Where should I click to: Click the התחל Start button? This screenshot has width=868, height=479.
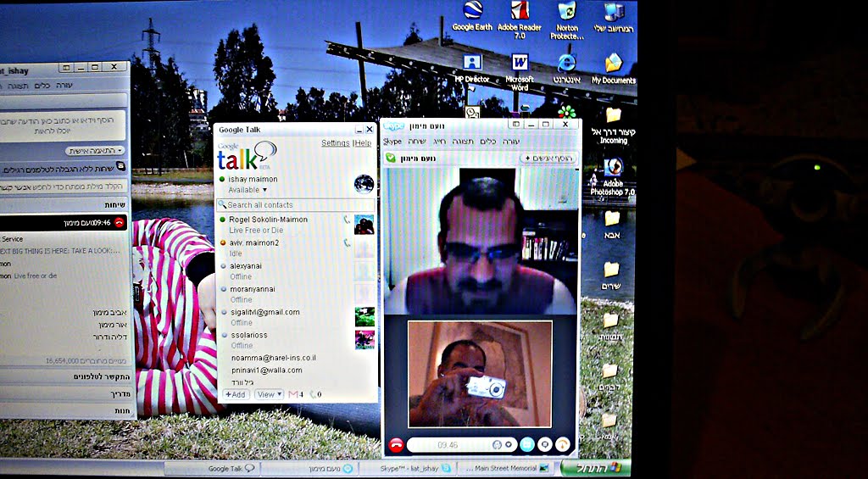tap(595, 468)
